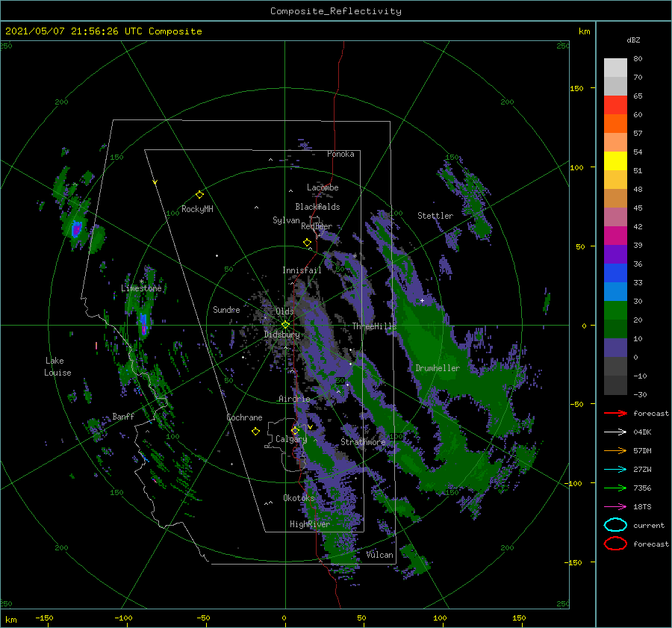
Task: Select the Drumheller place label
Action: pyautogui.click(x=437, y=368)
